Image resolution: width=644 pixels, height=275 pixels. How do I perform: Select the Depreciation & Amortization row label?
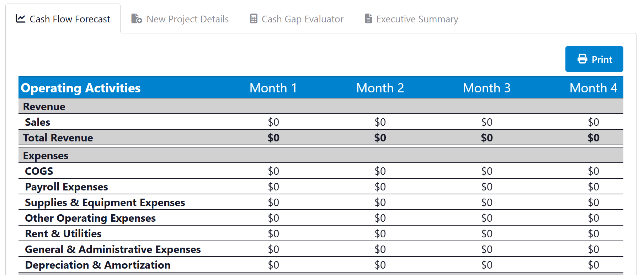click(98, 265)
